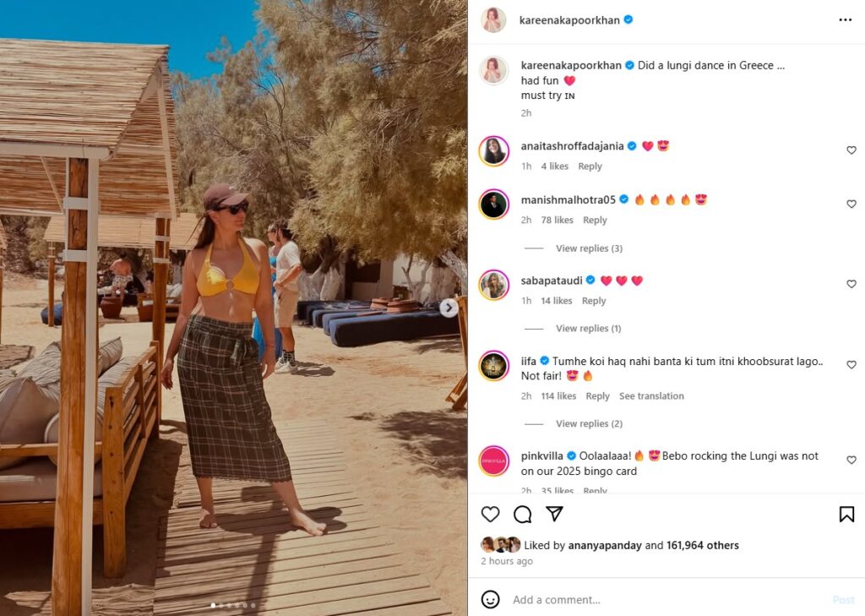Save the post with the bookmark icon
The height and width of the screenshot is (616, 865).
(846, 515)
